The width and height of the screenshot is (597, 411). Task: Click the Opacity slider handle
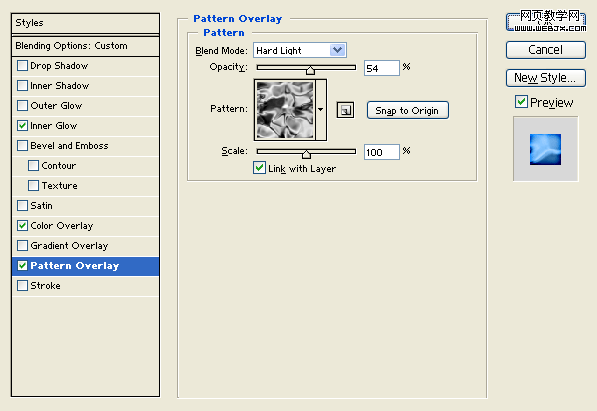pyautogui.click(x=310, y=70)
